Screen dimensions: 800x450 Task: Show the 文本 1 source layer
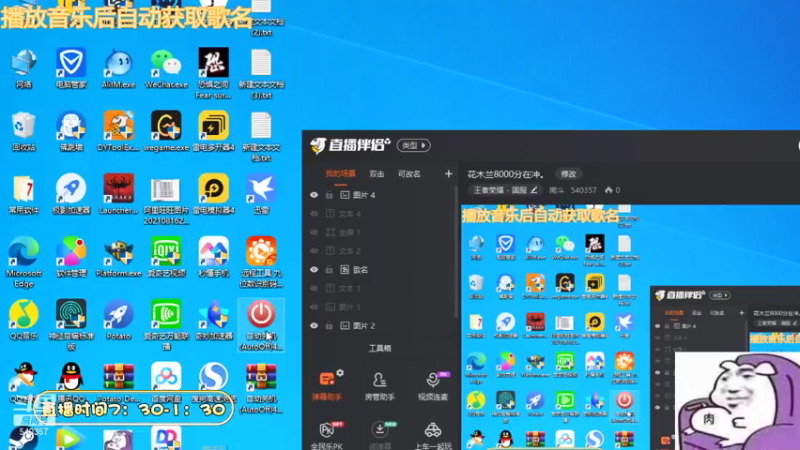(x=314, y=288)
